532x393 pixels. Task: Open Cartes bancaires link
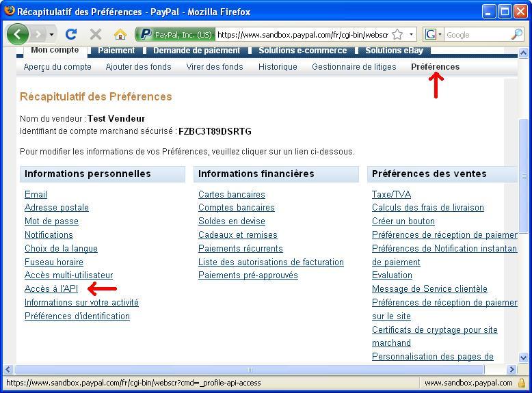click(232, 195)
